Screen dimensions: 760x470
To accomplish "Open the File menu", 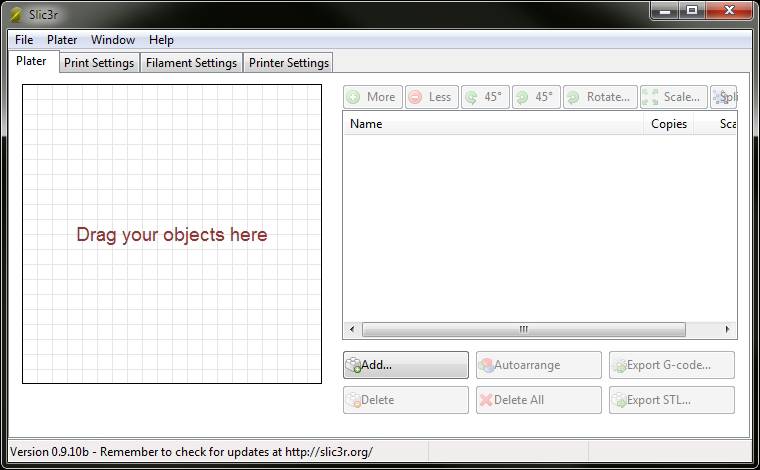I will pyautogui.click(x=24, y=40).
